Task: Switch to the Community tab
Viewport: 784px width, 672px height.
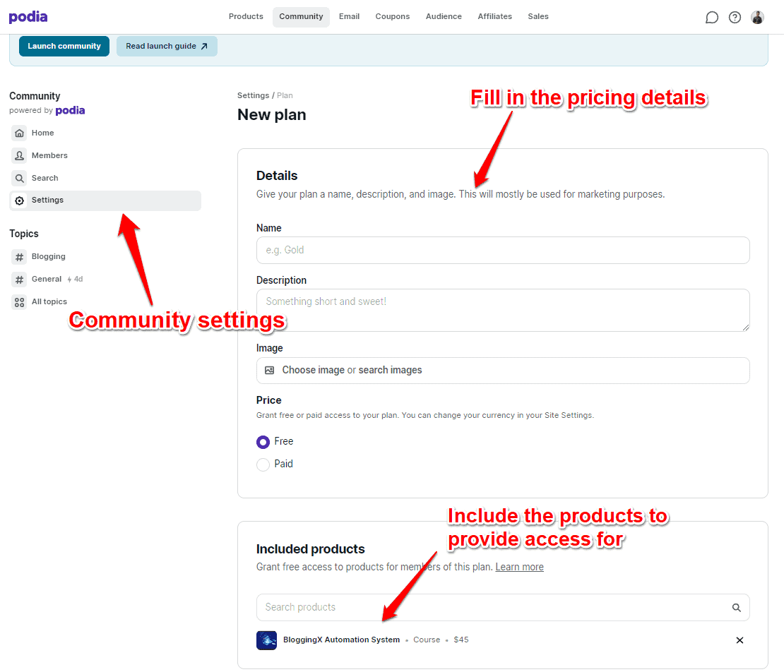Action: click(x=301, y=16)
